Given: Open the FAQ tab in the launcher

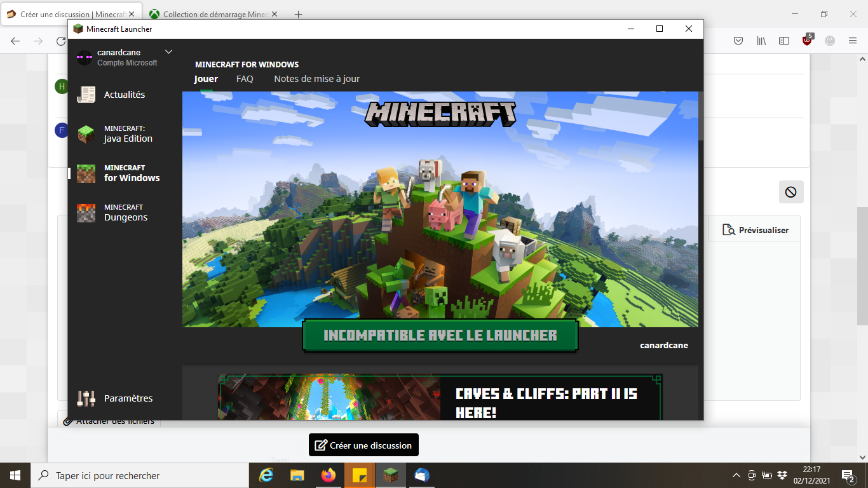Looking at the screenshot, I should [245, 79].
